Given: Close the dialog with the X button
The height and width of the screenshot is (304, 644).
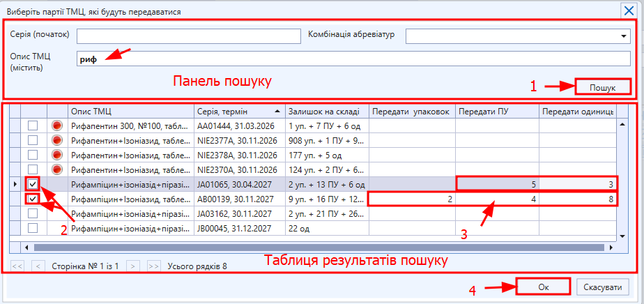Looking at the screenshot, I should coord(629,10).
